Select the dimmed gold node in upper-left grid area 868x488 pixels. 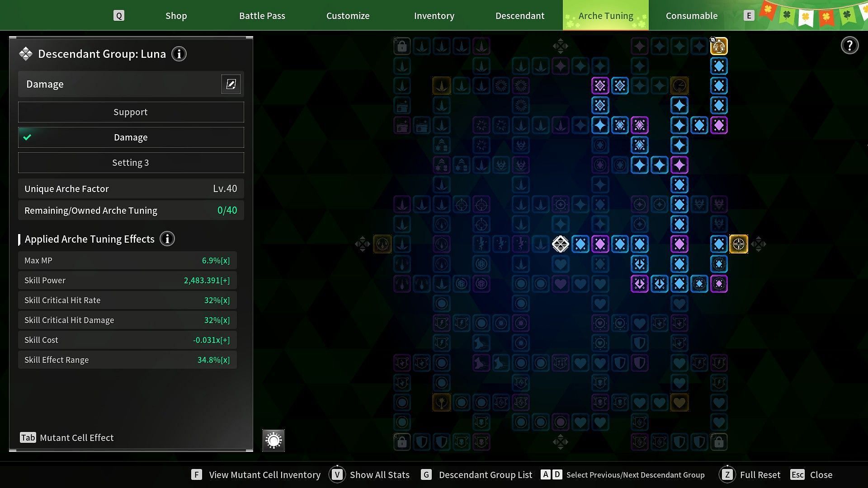[442, 85]
